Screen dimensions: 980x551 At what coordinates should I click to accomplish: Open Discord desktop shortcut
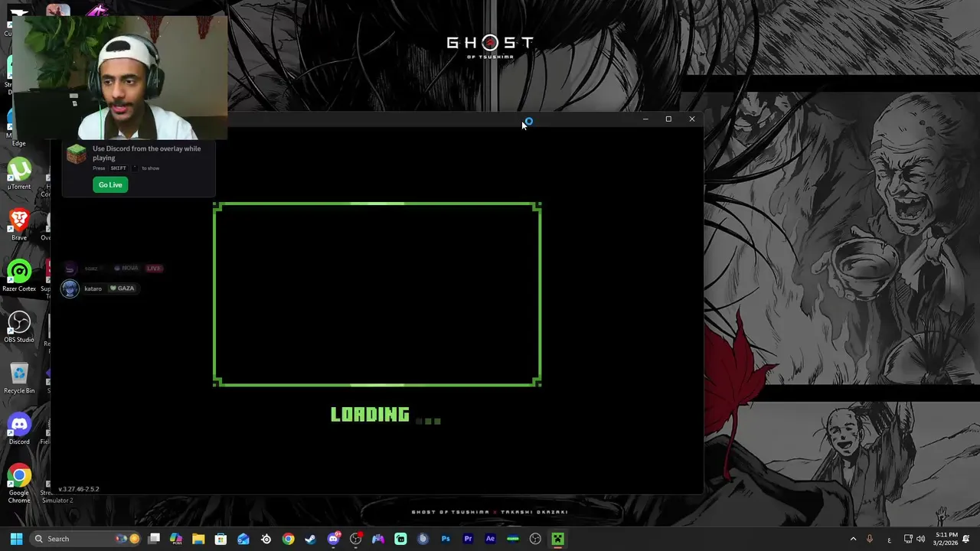pyautogui.click(x=19, y=429)
